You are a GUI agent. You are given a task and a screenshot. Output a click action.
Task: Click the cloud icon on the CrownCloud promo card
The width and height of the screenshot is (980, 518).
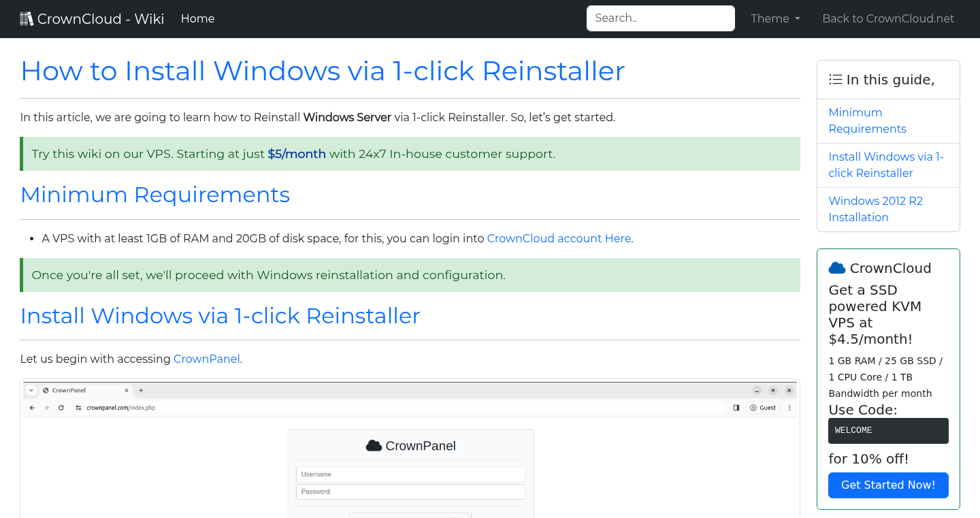pyautogui.click(x=837, y=268)
